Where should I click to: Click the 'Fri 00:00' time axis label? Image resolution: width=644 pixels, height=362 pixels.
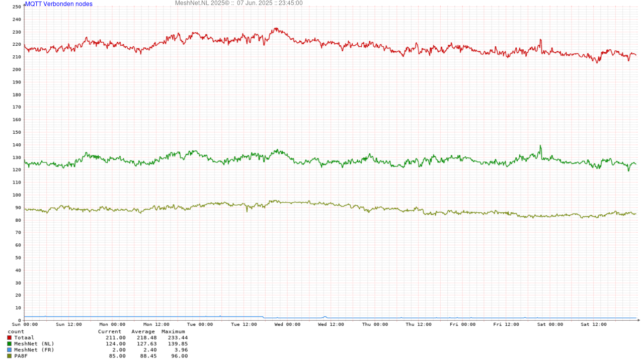tap(462, 325)
